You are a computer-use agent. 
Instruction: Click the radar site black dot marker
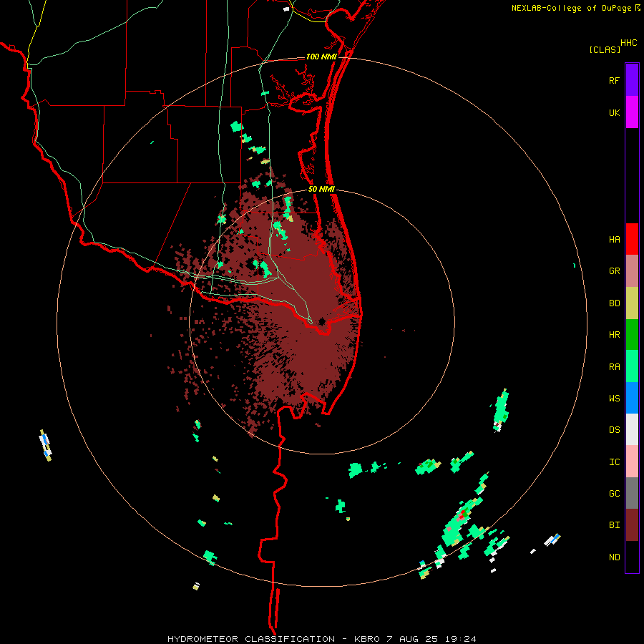pos(321,321)
